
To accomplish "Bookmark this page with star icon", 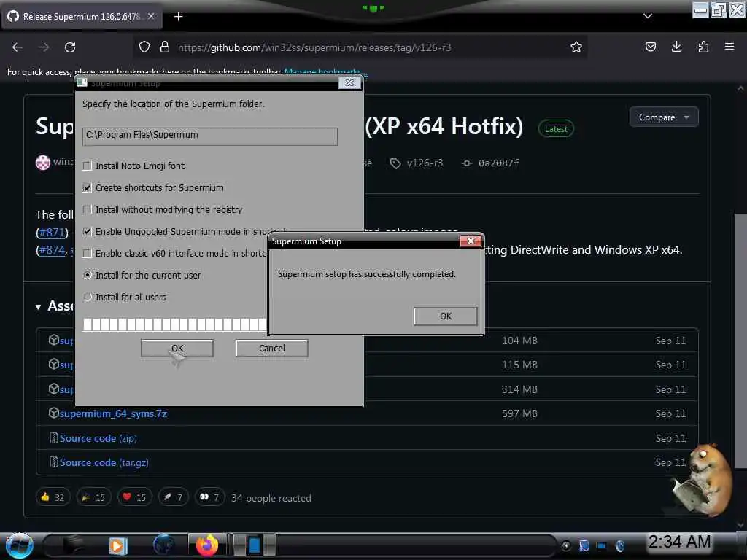I will tap(576, 47).
